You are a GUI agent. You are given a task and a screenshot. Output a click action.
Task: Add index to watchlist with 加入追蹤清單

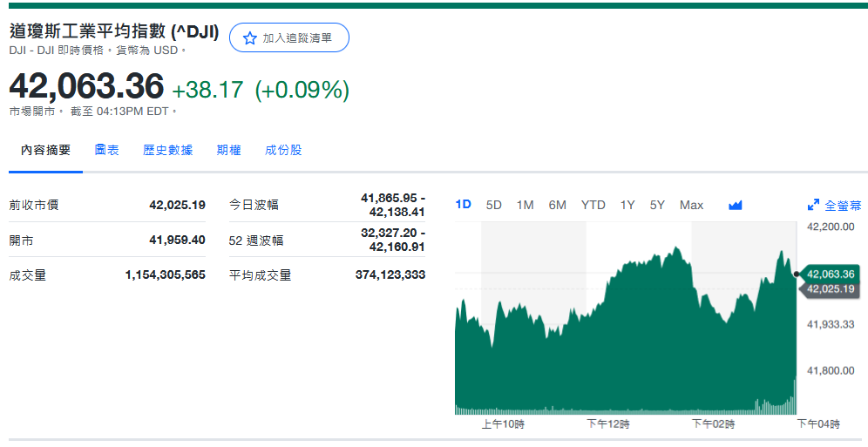coord(289,38)
